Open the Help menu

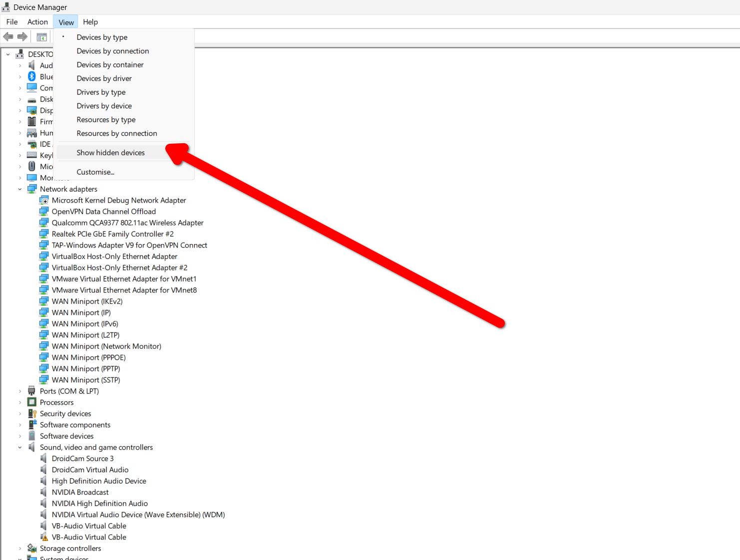coord(90,21)
